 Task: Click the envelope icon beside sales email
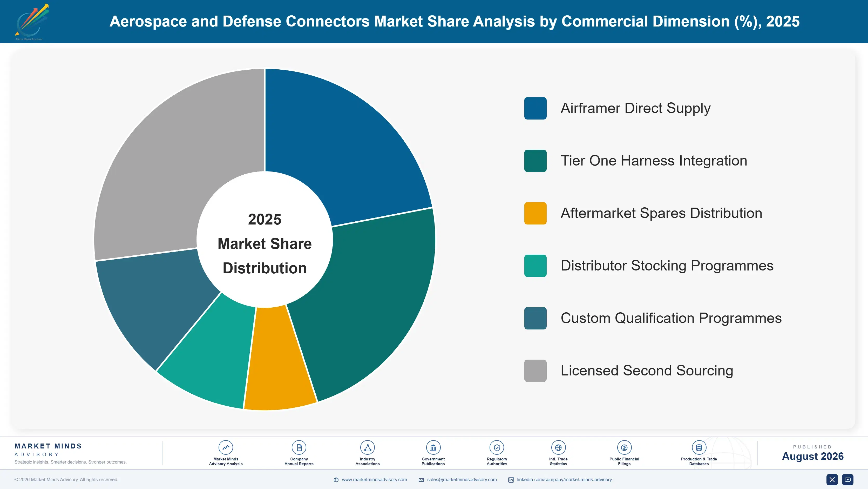coord(421,480)
